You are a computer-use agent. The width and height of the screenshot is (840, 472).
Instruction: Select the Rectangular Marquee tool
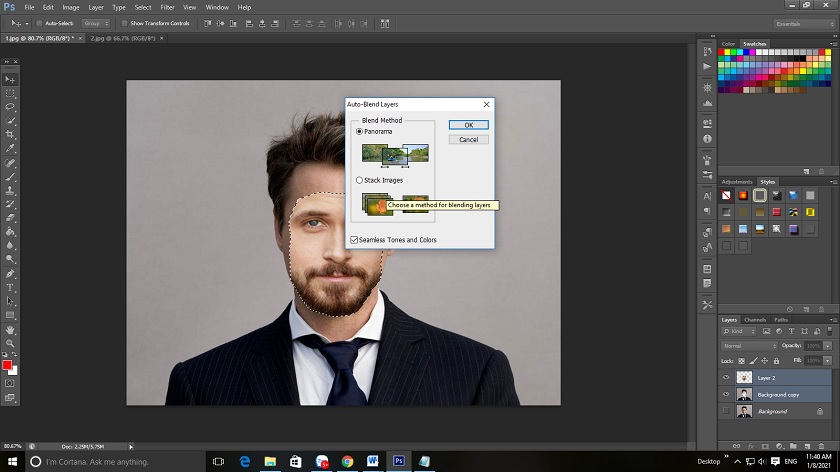point(10,93)
